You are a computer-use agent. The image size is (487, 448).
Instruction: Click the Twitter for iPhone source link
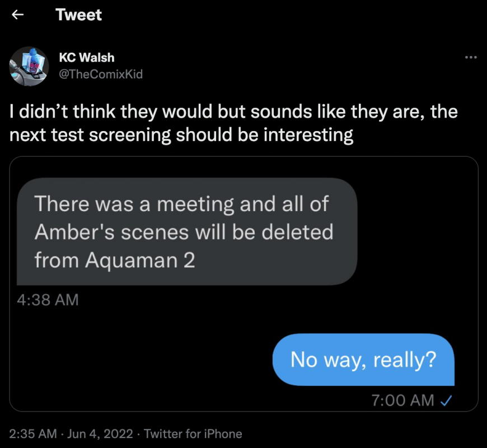[193, 433]
